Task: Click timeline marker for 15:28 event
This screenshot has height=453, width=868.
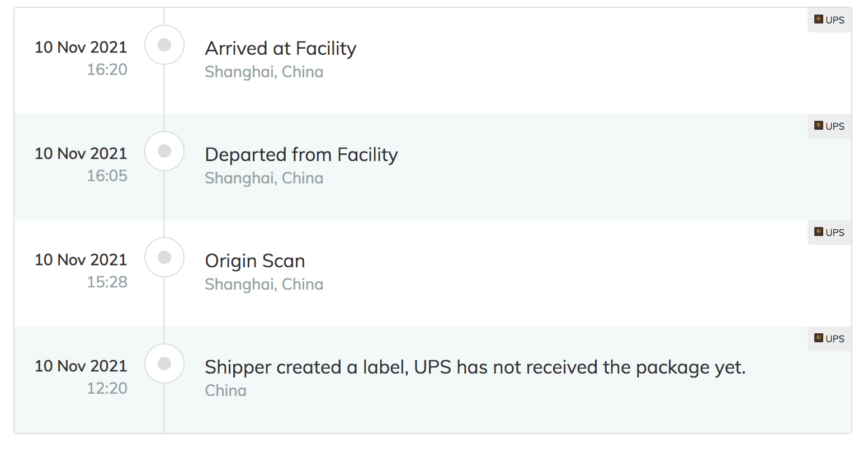Action: [x=164, y=257]
